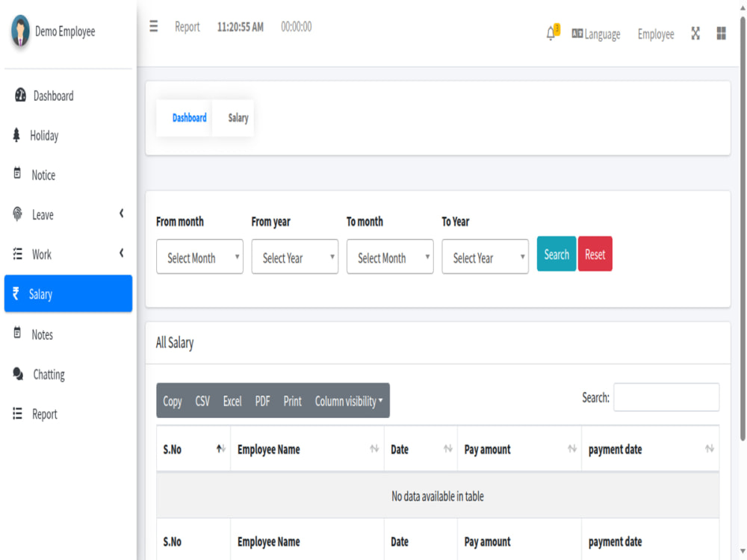Open Chatting in the sidebar menu
This screenshot has width=747, height=560.
pos(68,374)
